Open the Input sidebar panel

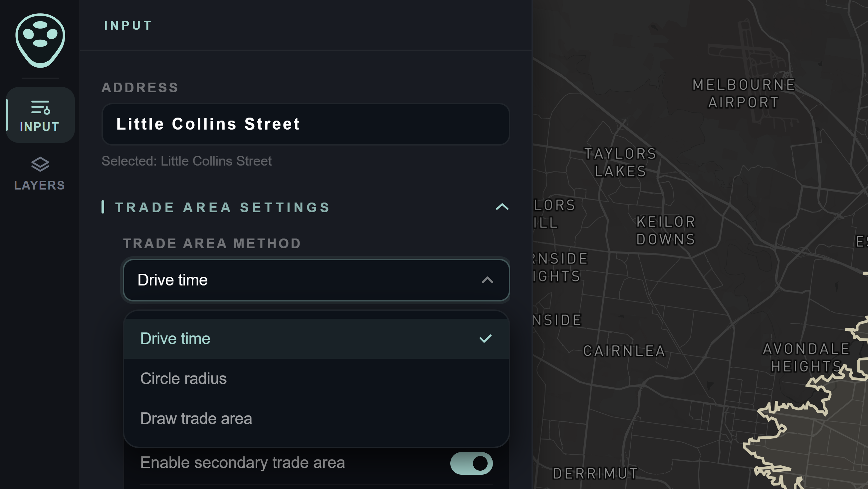point(40,115)
